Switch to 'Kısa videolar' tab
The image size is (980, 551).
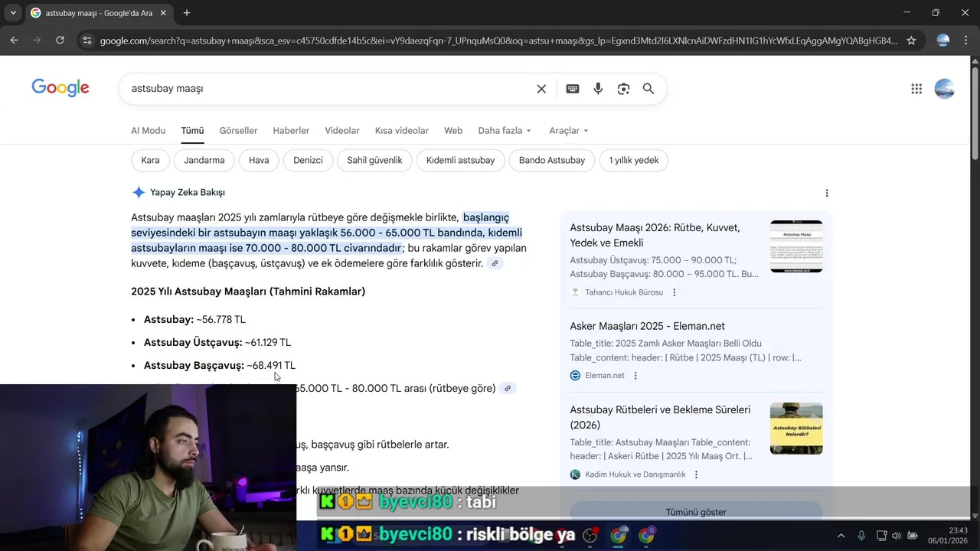click(x=402, y=131)
